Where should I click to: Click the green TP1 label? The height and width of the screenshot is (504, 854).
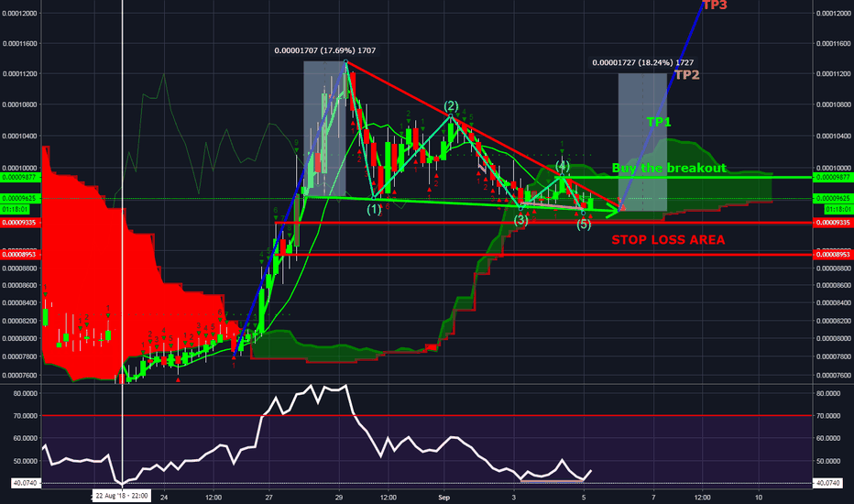(x=659, y=122)
